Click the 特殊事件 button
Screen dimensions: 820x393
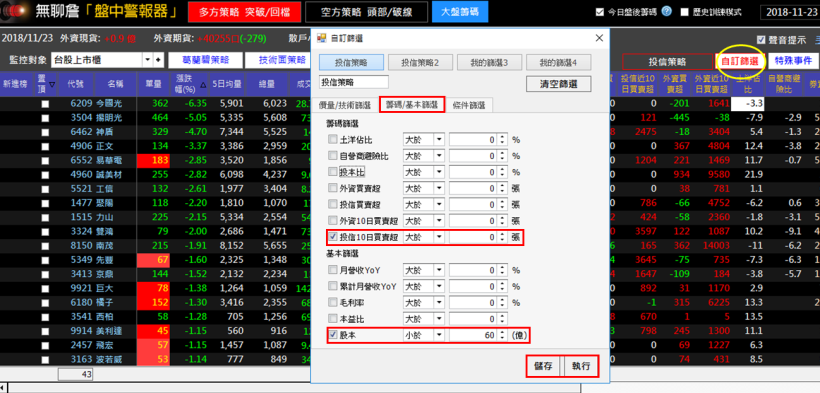(x=793, y=61)
